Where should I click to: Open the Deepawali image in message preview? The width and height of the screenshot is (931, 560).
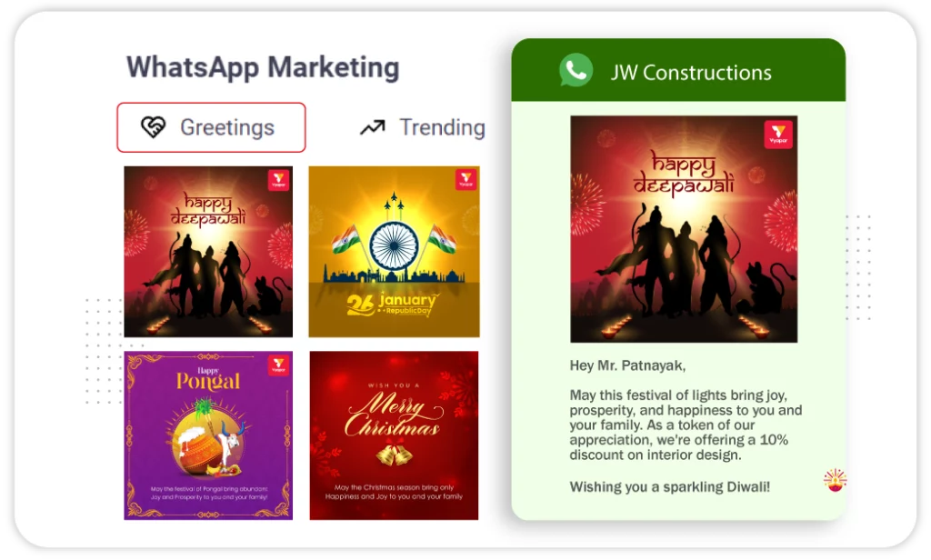click(x=684, y=229)
